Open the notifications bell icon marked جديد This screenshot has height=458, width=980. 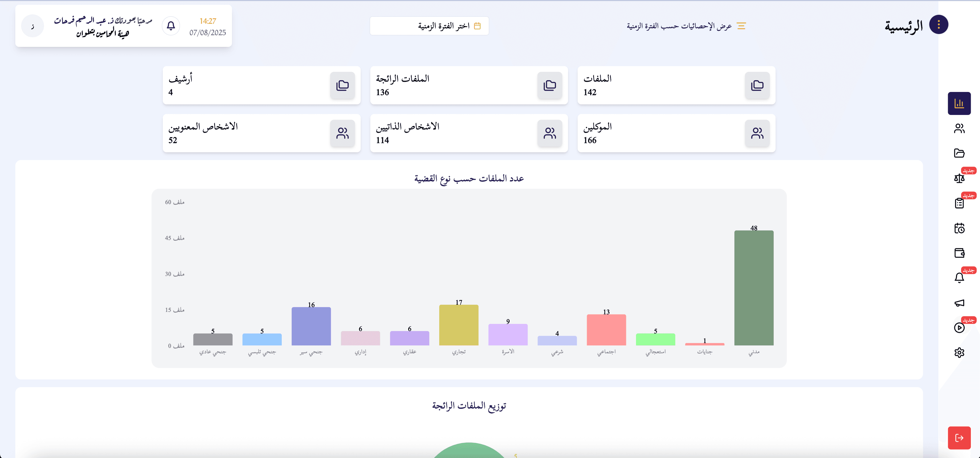tap(960, 278)
